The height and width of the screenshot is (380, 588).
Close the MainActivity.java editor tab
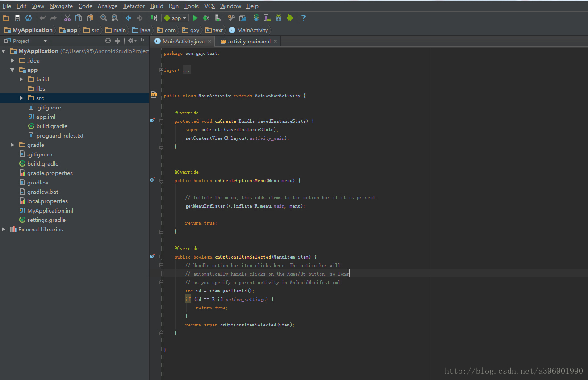pos(210,40)
